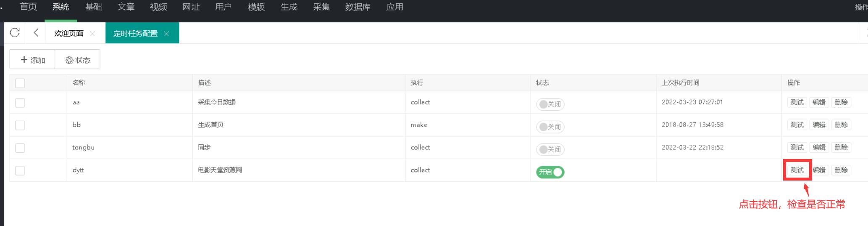
Task: Click 编辑 for the aa task
Action: [x=819, y=102]
